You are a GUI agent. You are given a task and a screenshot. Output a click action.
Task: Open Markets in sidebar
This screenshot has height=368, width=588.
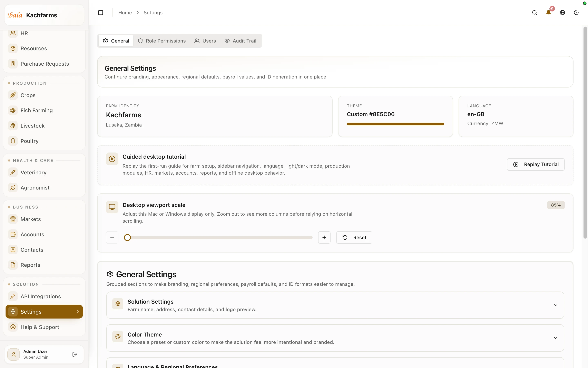click(x=44, y=219)
